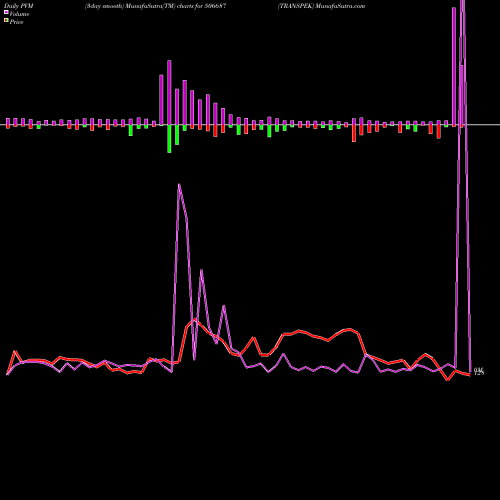This screenshot has height=500, width=500.
Task: Select the Price legend label
Action: pos(16,22)
